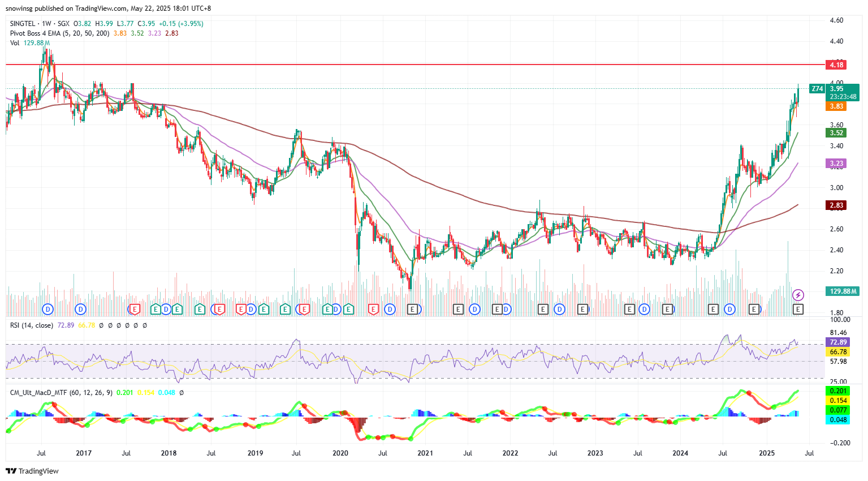Viewport: 868px width, 481px height.
Task: Click the purple 3.23 EMA axis label
Action: [x=836, y=164]
